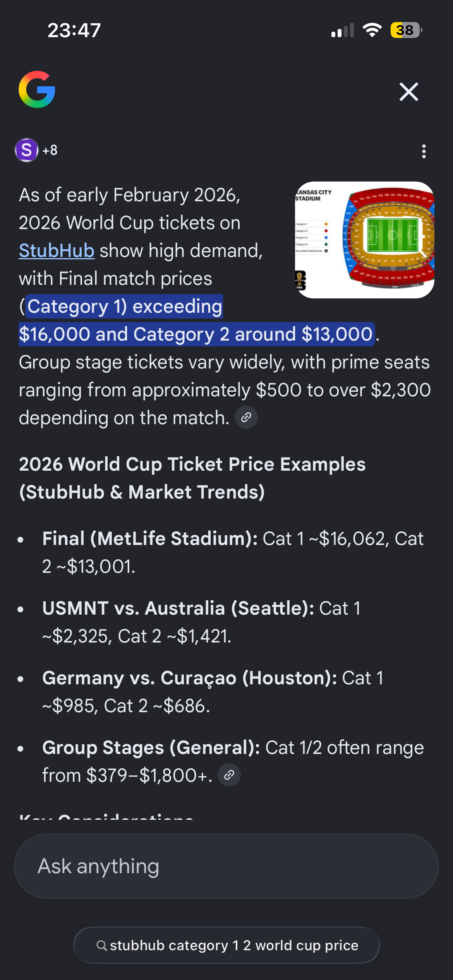This screenshot has width=453, height=980.
Task: Tap the Ticket Price Examples heading
Action: (x=192, y=478)
